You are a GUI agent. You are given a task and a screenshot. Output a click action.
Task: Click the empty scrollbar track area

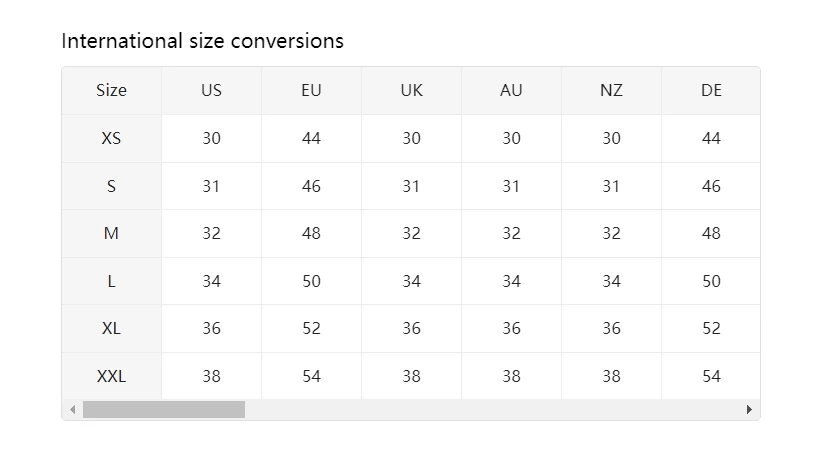[x=490, y=410]
